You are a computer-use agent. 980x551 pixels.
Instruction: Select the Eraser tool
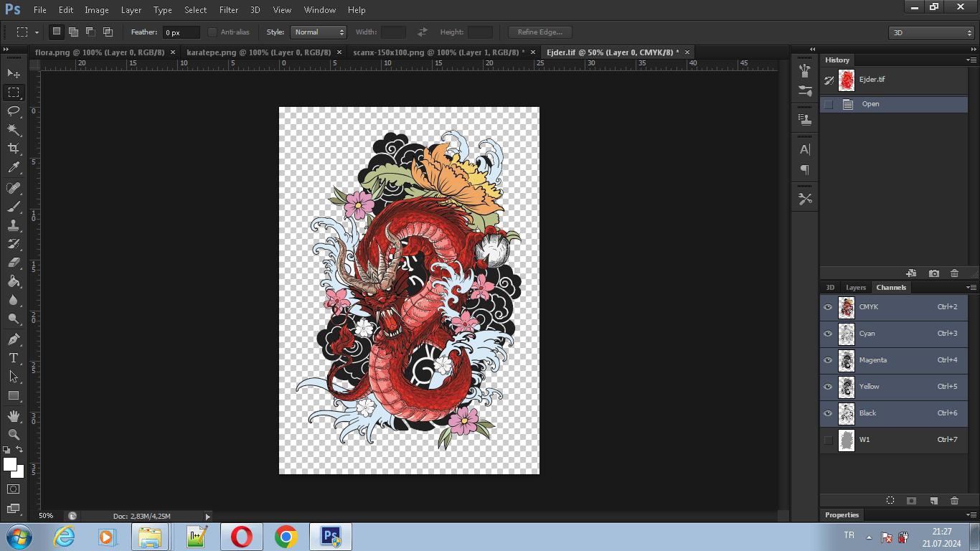(13, 263)
